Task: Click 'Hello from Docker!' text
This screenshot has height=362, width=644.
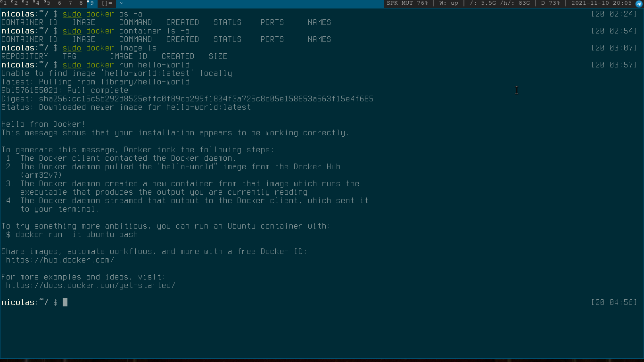Action: 43,124
